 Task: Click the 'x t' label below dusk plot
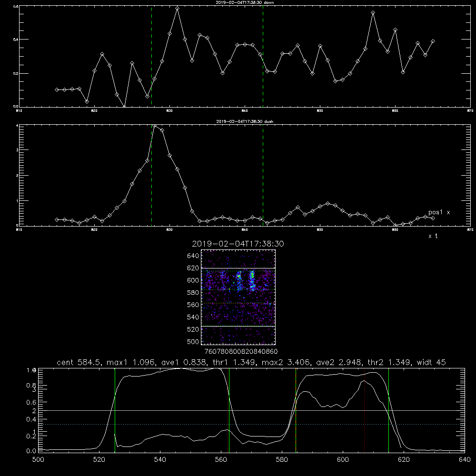tap(433, 236)
